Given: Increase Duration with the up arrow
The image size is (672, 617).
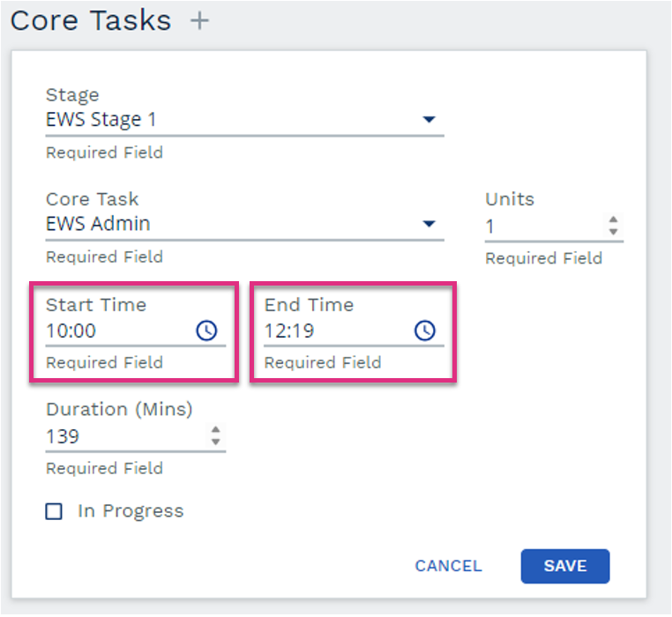Looking at the screenshot, I should click(215, 429).
